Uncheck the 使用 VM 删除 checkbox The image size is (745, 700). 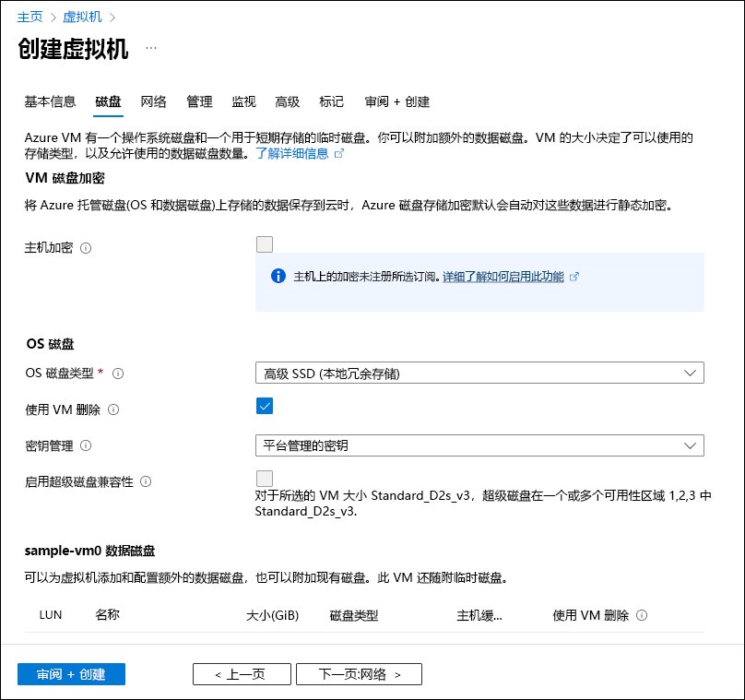(265, 406)
